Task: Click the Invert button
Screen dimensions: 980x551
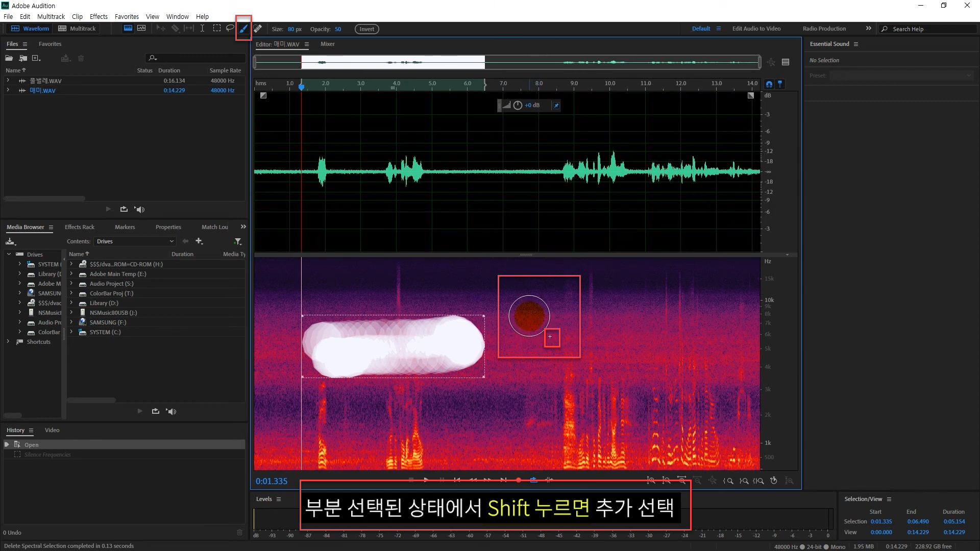Action: [x=366, y=29]
